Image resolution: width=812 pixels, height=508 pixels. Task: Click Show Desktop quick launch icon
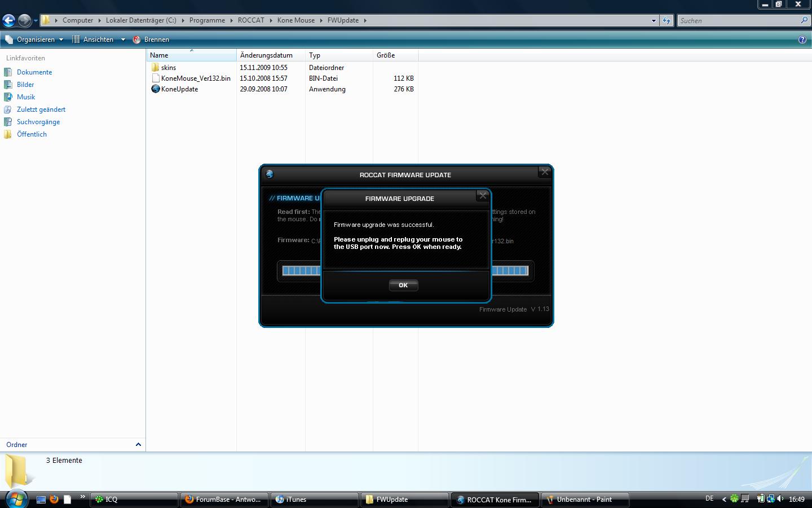(x=41, y=500)
